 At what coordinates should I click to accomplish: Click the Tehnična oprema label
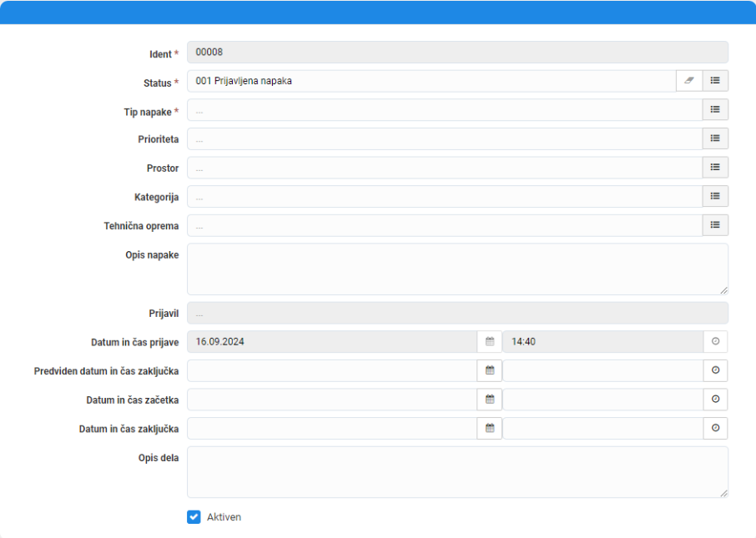(141, 225)
